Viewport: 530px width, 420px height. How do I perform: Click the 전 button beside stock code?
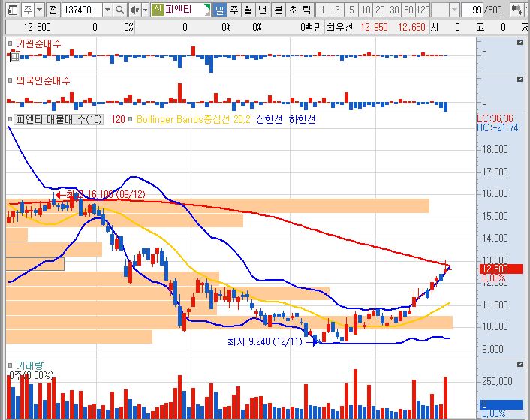coord(52,10)
